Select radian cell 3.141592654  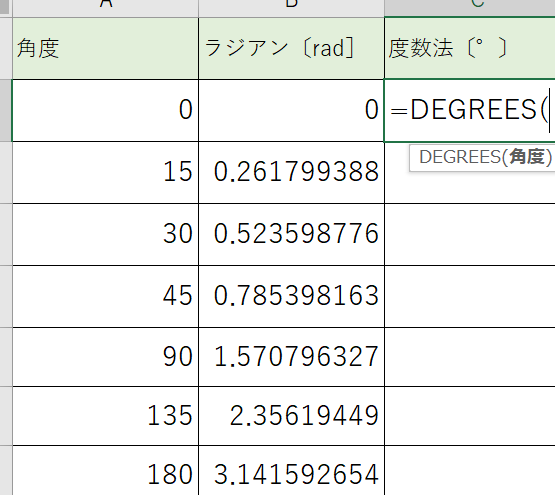click(291, 471)
